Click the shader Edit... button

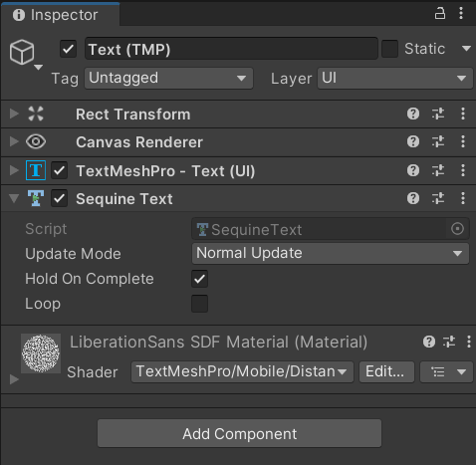386,371
